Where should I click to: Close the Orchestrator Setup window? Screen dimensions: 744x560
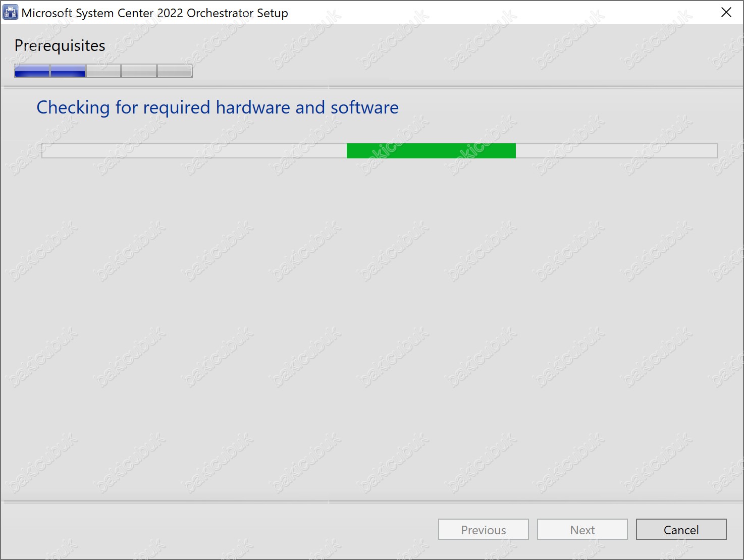[x=726, y=13]
